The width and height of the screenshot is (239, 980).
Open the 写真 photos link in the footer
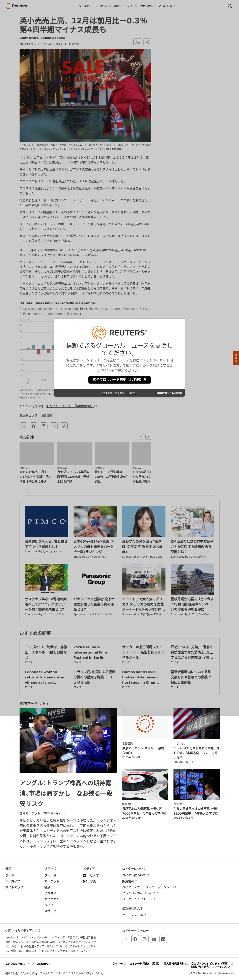point(89,881)
